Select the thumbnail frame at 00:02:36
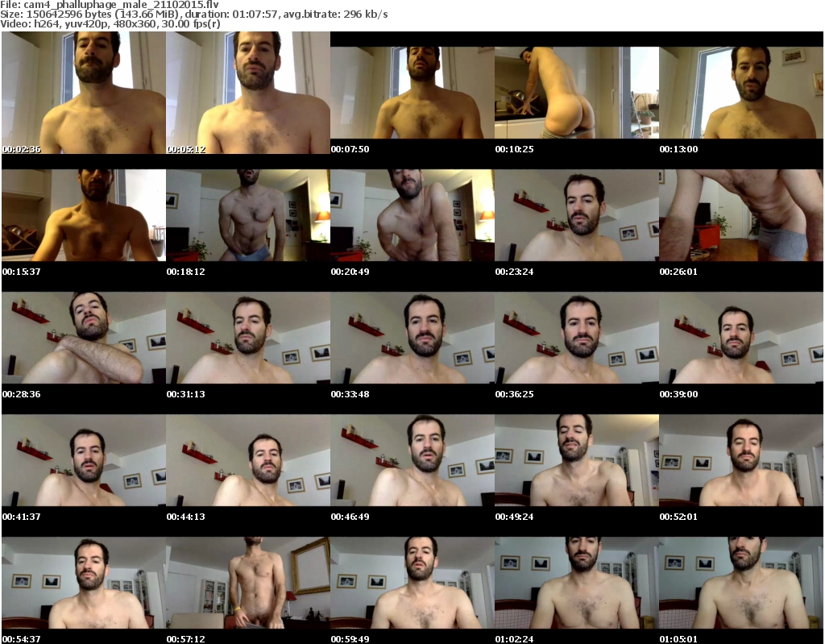The width and height of the screenshot is (825, 644). pos(84,93)
